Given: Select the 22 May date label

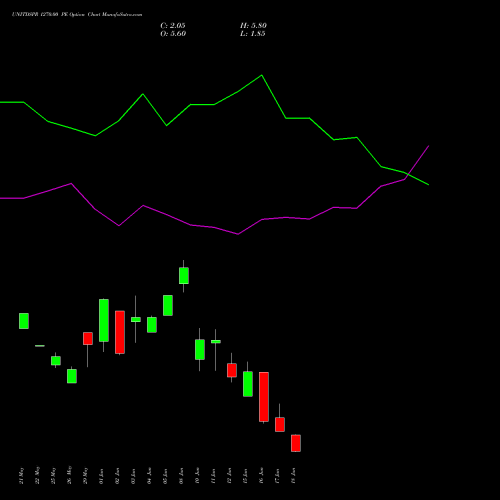Looking at the screenshot, I should (x=38, y=475).
